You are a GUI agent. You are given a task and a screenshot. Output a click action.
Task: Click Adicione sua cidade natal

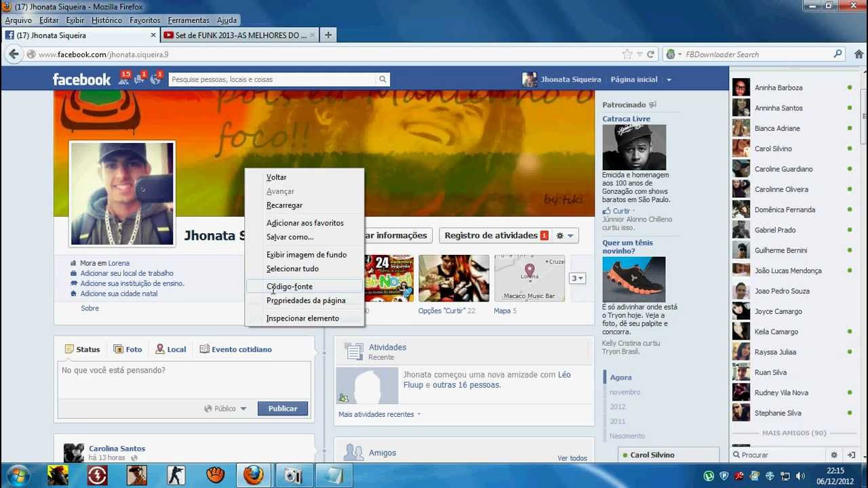click(119, 293)
